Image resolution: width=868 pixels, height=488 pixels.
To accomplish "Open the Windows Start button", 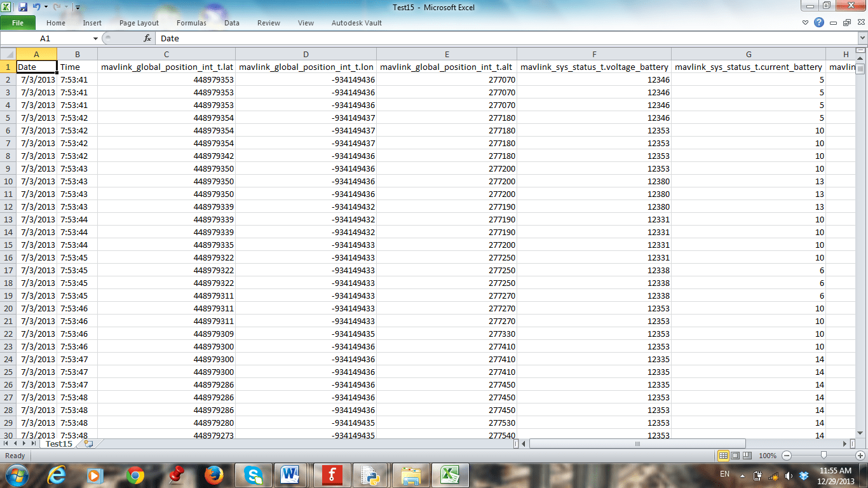I will point(17,474).
